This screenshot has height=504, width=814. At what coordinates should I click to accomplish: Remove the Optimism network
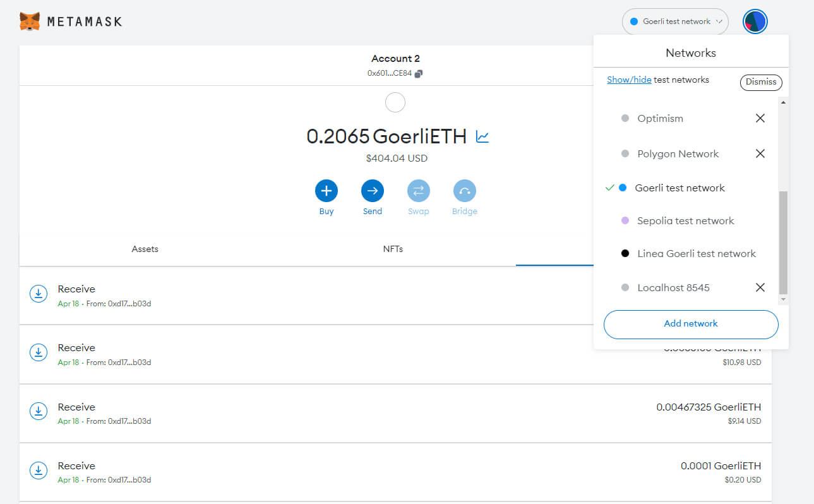pyautogui.click(x=760, y=118)
